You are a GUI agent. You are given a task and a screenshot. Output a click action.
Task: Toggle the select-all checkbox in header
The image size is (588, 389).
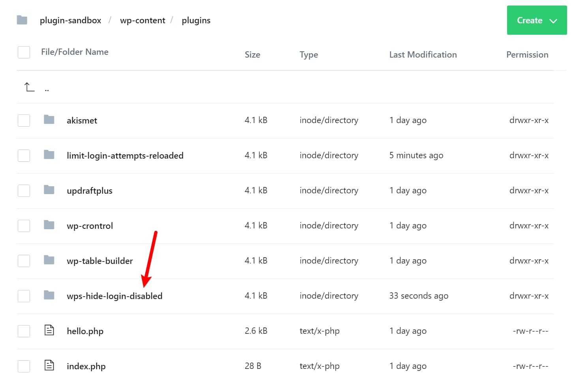(24, 52)
